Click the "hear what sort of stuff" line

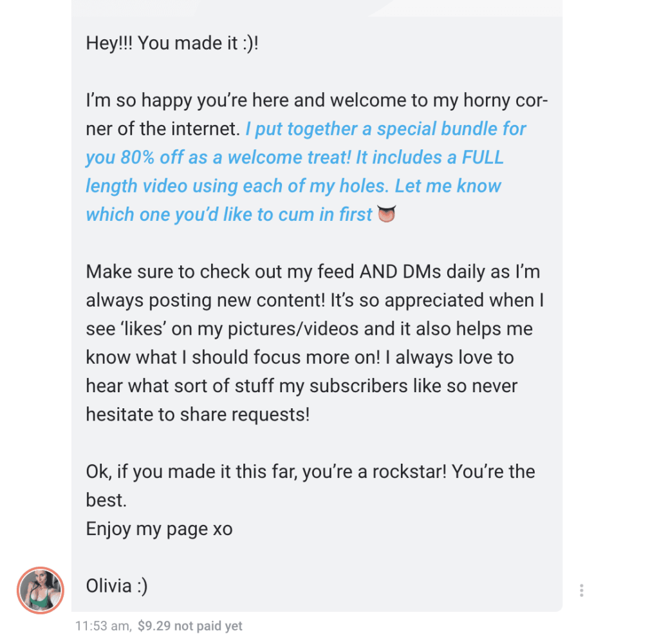coord(206,386)
